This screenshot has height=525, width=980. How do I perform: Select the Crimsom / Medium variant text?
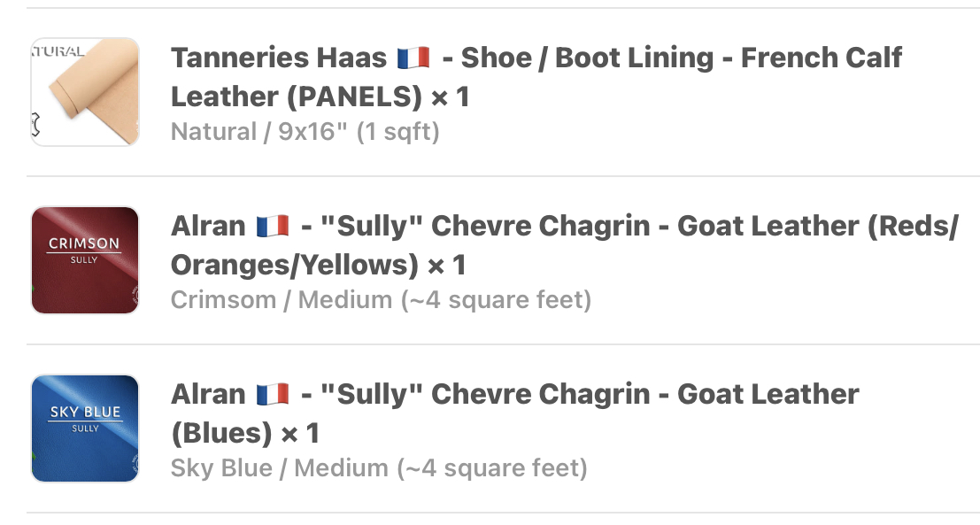[381, 300]
